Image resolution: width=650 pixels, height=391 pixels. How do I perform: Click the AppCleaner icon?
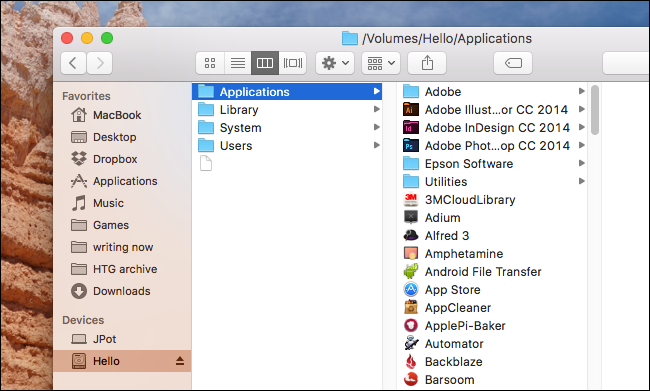click(411, 308)
